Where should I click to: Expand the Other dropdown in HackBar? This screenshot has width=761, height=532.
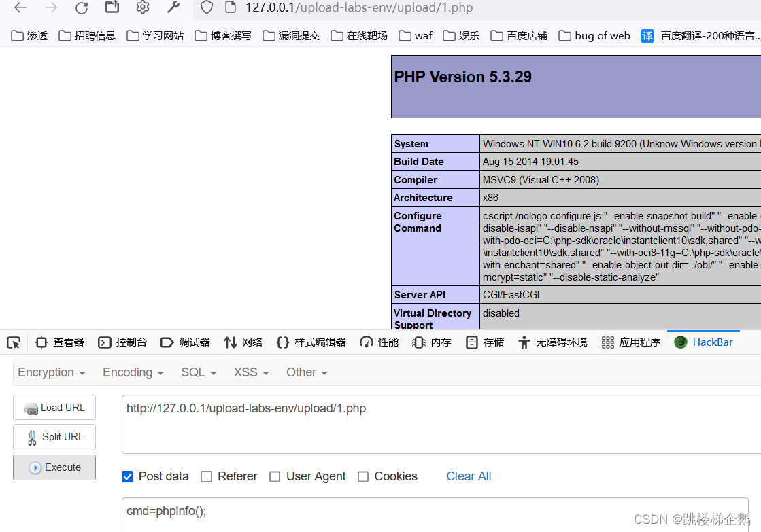307,372
